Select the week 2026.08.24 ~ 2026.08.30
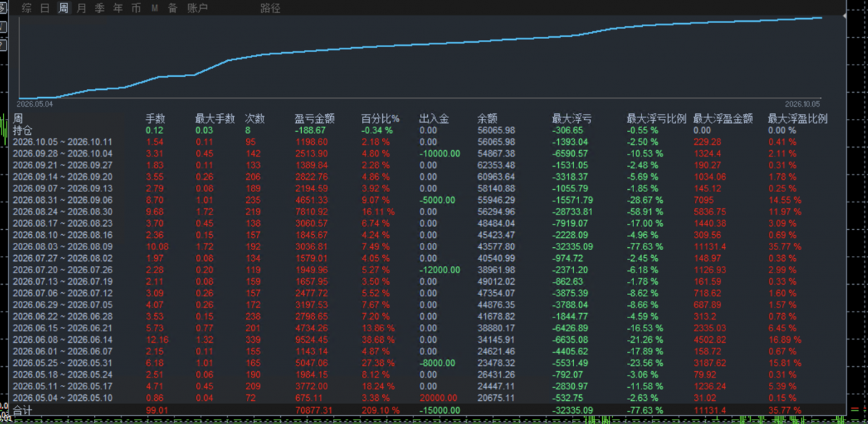 click(62, 212)
